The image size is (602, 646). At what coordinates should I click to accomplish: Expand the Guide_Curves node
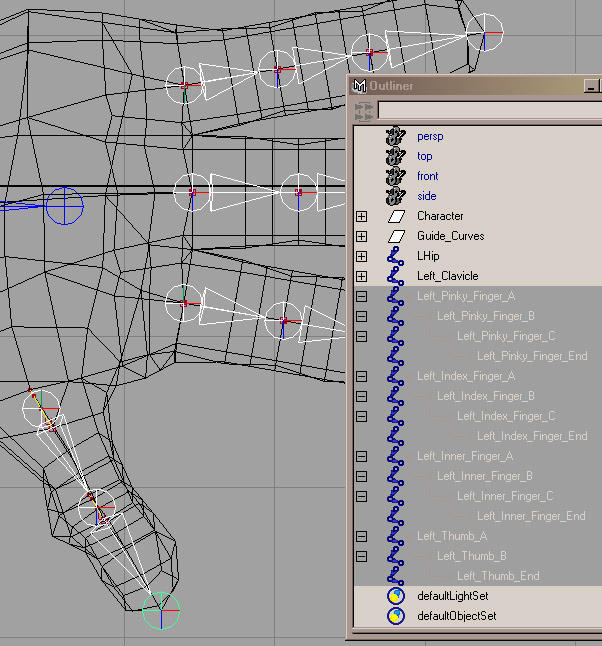pyautogui.click(x=361, y=236)
